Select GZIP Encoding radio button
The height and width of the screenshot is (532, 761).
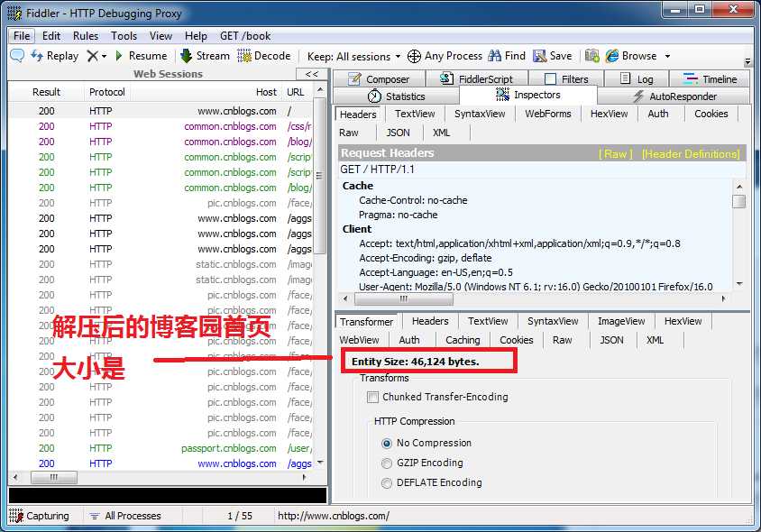point(387,463)
